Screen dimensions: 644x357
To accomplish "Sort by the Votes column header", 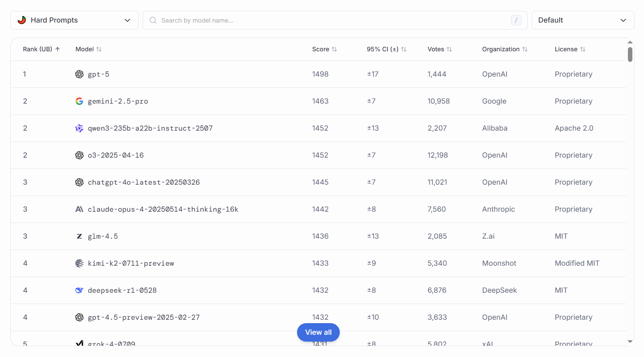I will (440, 49).
